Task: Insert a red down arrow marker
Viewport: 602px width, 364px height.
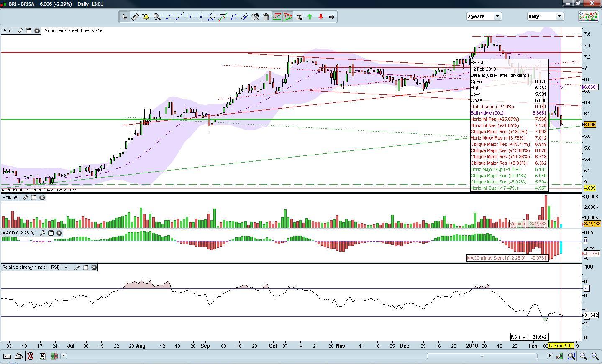Action: (x=320, y=17)
